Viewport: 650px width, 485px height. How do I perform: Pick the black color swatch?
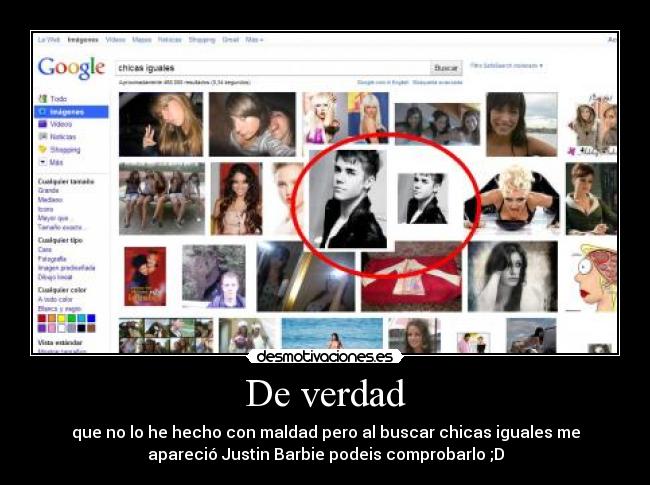pyautogui.click(x=81, y=328)
